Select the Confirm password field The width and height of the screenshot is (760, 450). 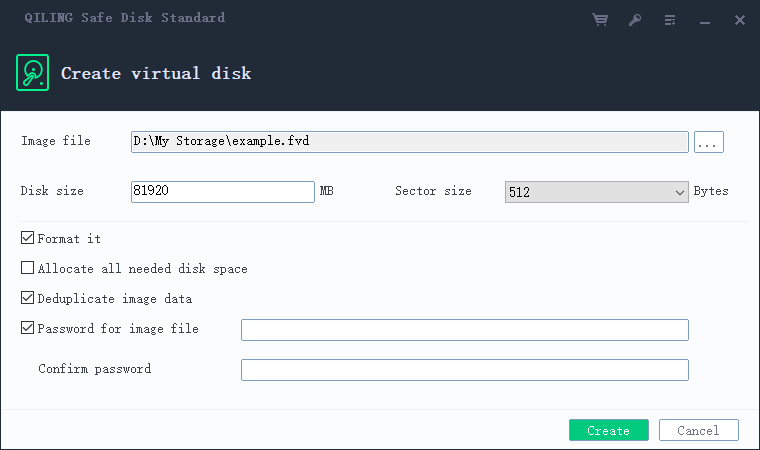pos(465,370)
